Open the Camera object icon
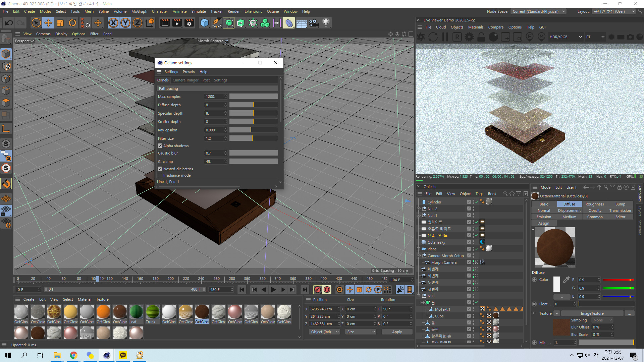The height and width of the screenshot is (362, 644). tap(314, 23)
